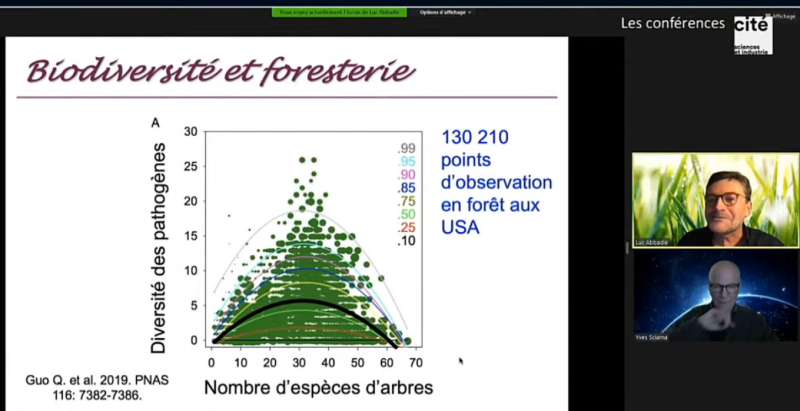Select Luc Abbadie's video thumbnail
Viewport: 800px width, 411px height.
tap(715, 200)
